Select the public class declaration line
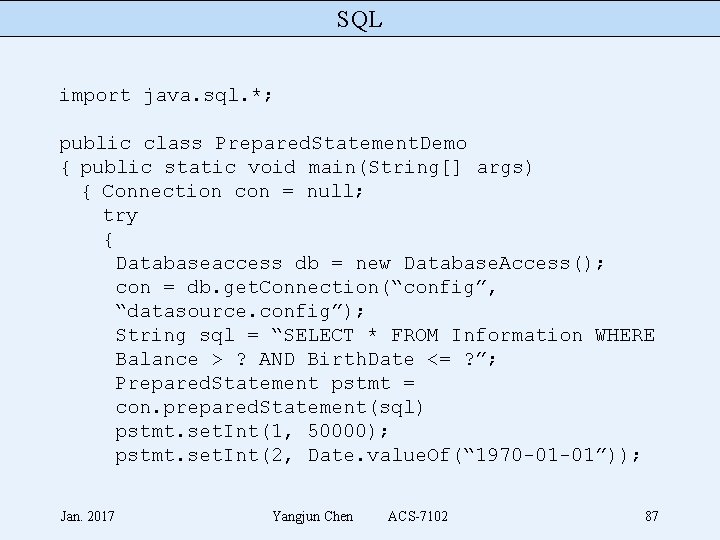The height and width of the screenshot is (540, 720). point(263,144)
